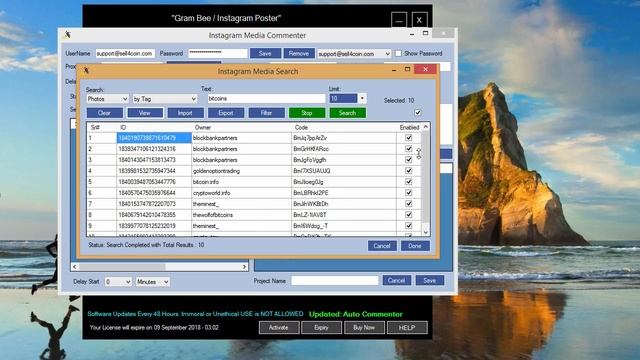Click the Password input field
This screenshot has width=640, height=360.
coord(218,53)
